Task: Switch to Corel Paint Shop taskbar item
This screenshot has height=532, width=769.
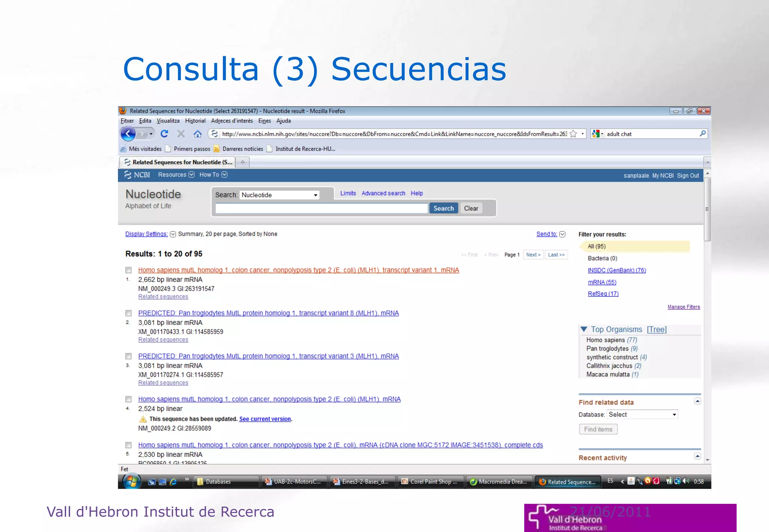Action: (x=430, y=482)
